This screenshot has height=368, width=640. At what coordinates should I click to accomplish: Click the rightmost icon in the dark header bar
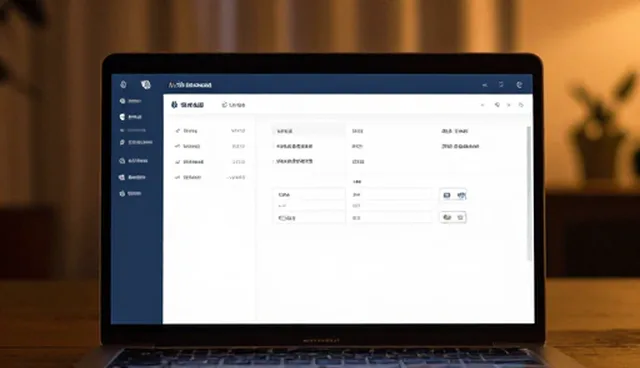coord(519,84)
